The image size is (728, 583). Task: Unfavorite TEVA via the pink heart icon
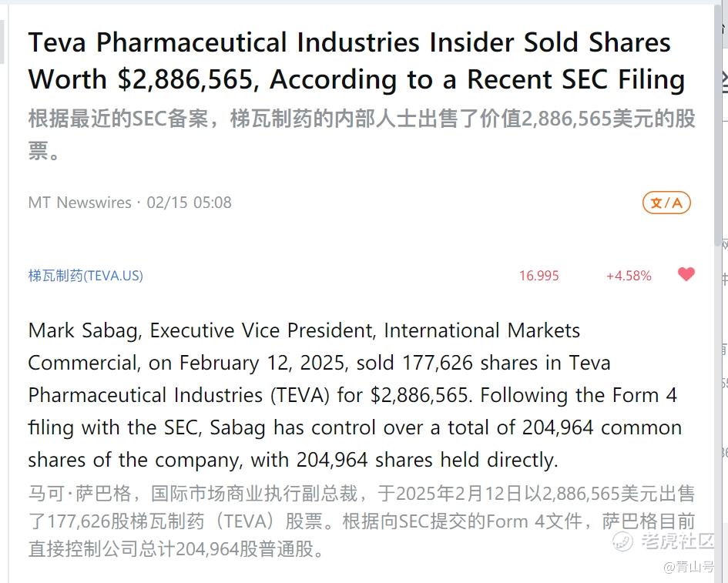(x=686, y=274)
